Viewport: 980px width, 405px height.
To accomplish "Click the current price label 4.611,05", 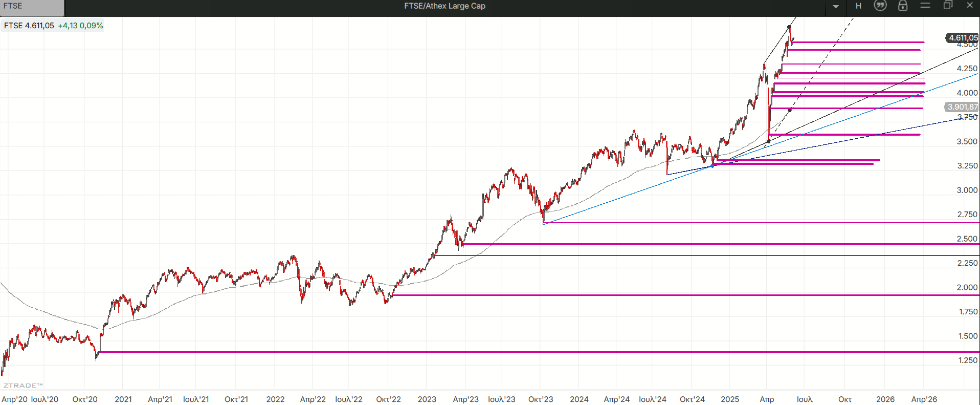I will (x=963, y=37).
